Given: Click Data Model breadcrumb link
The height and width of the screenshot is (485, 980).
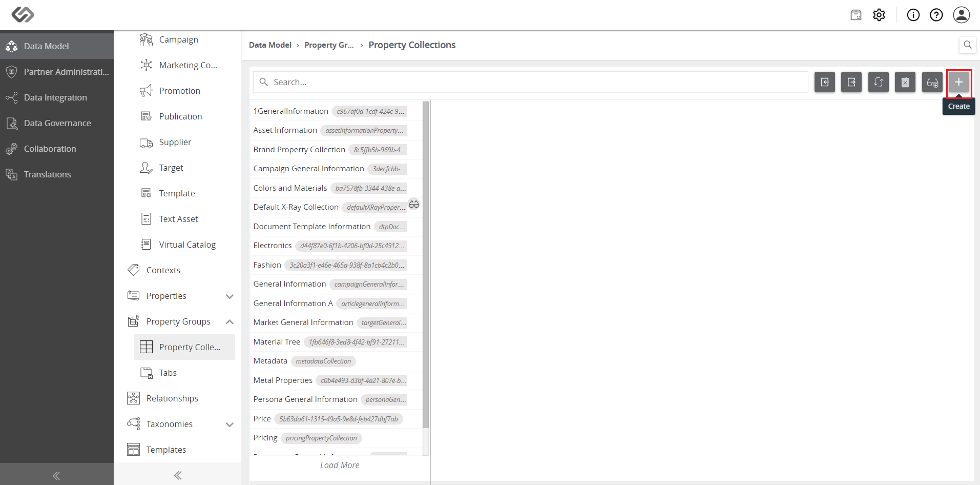Looking at the screenshot, I should [x=270, y=45].
